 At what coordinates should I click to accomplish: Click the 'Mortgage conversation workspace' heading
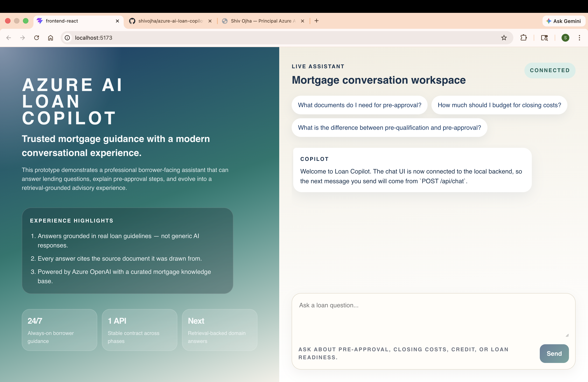[x=379, y=80]
